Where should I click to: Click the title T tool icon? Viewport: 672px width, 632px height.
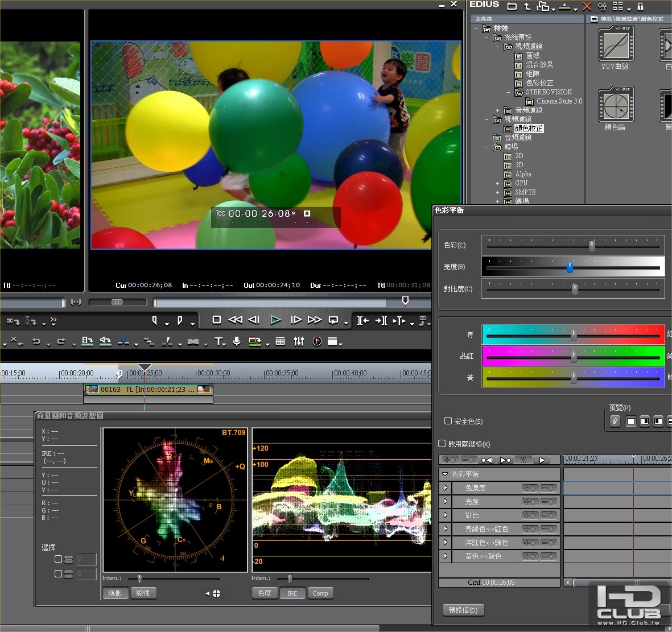[219, 341]
